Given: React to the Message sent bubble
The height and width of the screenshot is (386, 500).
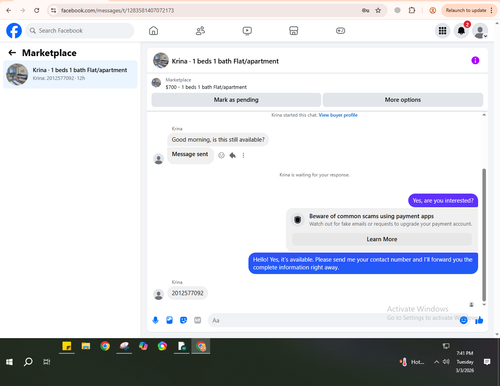Looking at the screenshot, I should 221,155.
